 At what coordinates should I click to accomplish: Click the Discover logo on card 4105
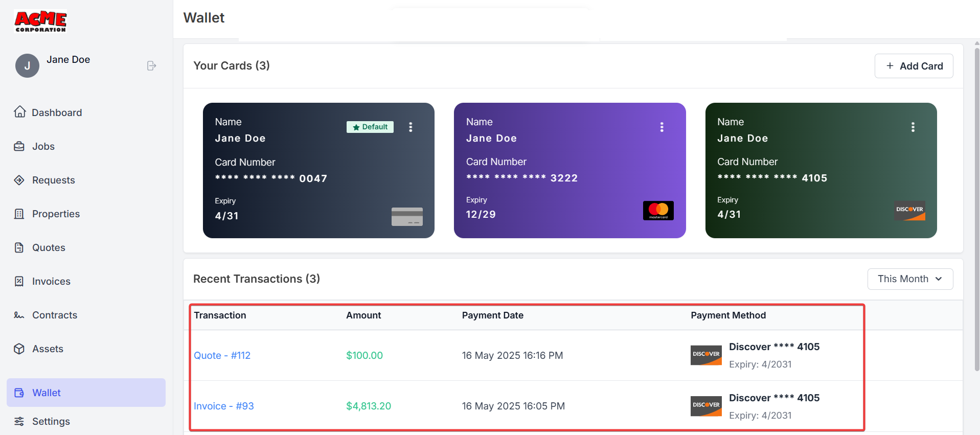click(909, 211)
